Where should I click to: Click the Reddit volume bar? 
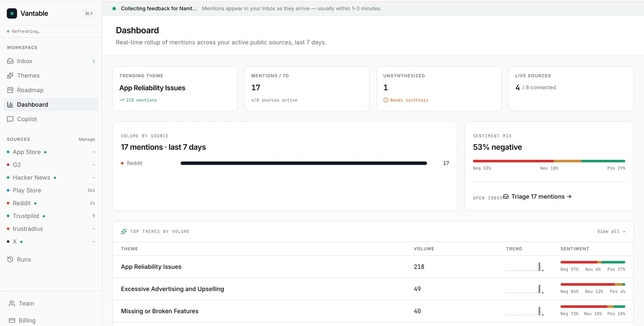point(304,163)
